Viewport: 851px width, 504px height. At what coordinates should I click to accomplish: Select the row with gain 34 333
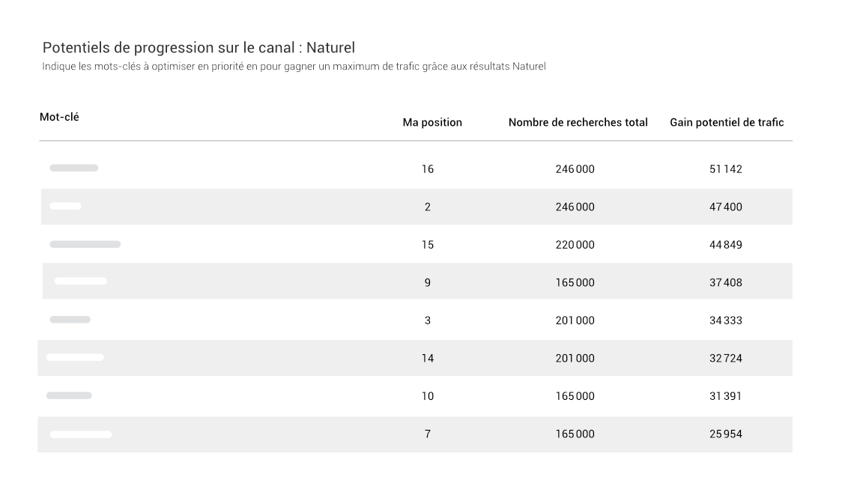[415, 320]
